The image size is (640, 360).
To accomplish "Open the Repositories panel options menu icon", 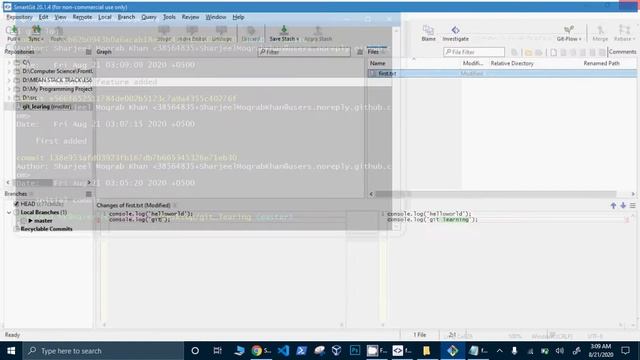I will click(x=89, y=52).
